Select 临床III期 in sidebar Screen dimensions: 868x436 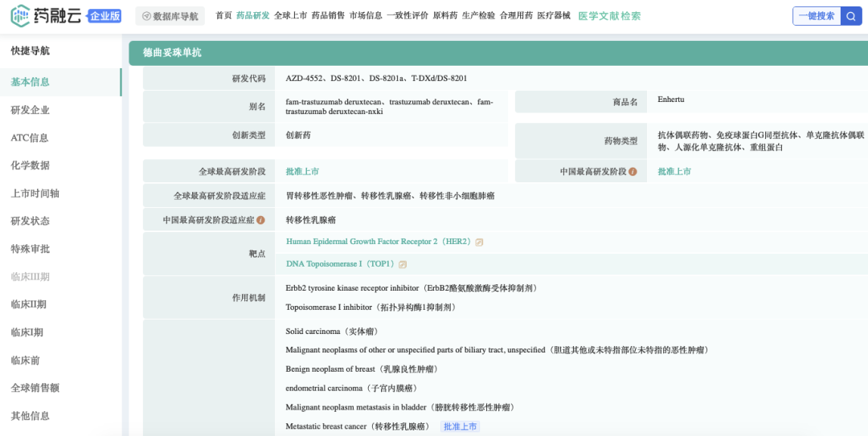tap(31, 277)
